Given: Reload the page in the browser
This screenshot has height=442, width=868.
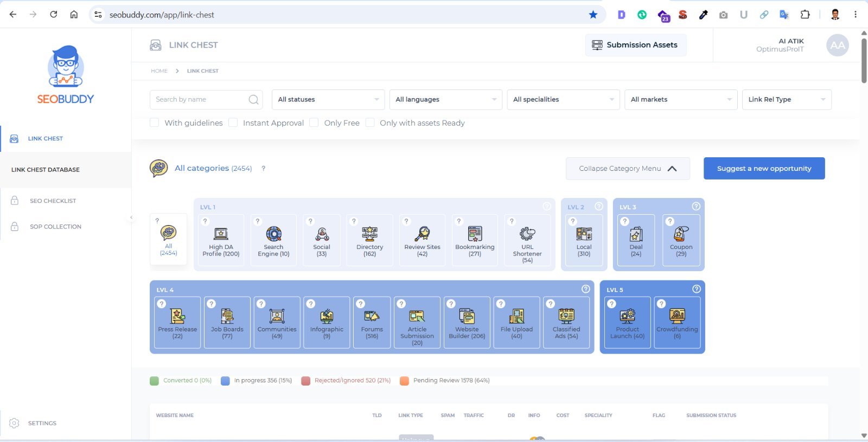Looking at the screenshot, I should click(x=53, y=15).
